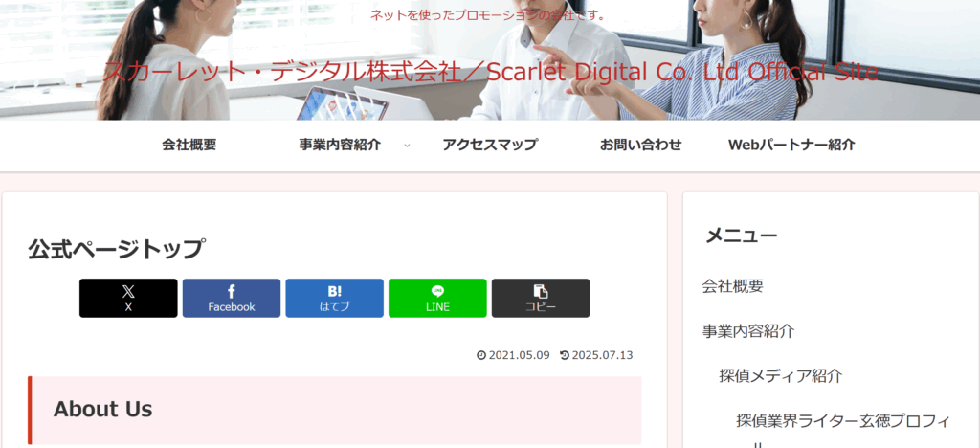Click the About Us heading
The width and height of the screenshot is (980, 448).
pyautogui.click(x=103, y=409)
